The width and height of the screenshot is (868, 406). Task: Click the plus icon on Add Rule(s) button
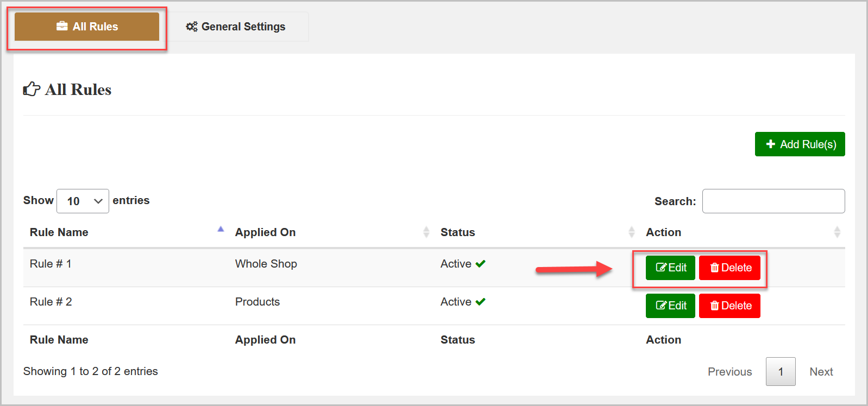pyautogui.click(x=770, y=144)
